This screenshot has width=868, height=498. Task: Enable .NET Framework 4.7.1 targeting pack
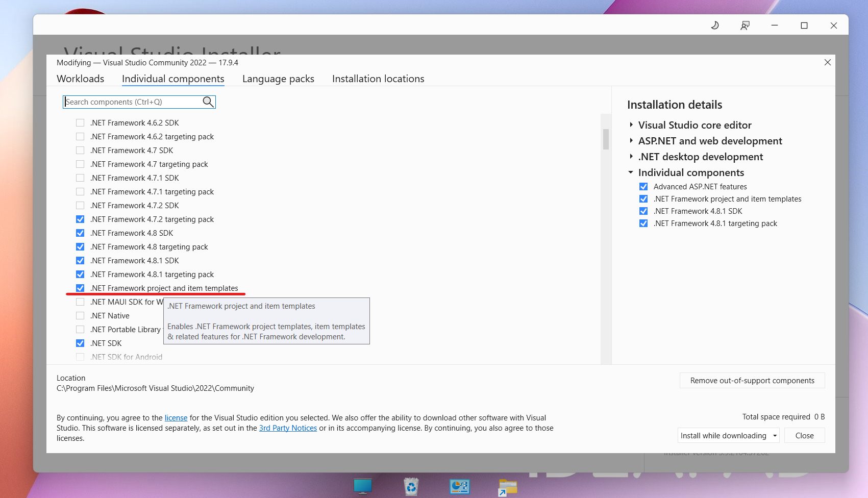point(80,192)
